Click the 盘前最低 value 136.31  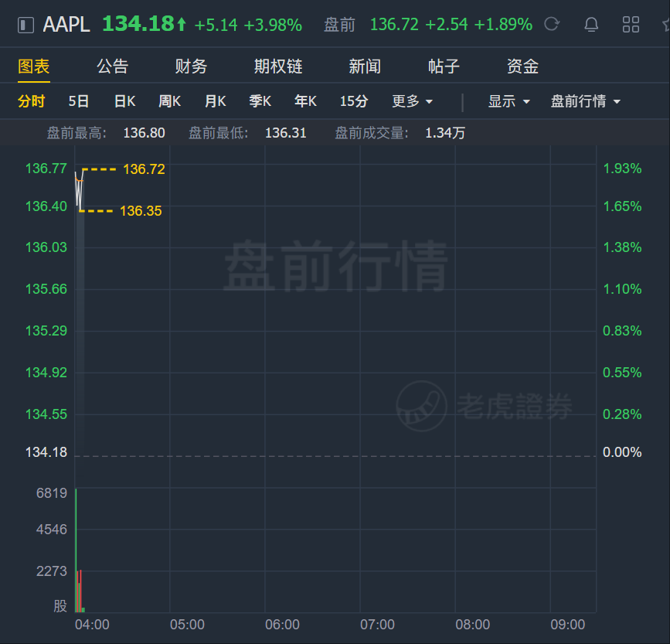pos(285,133)
